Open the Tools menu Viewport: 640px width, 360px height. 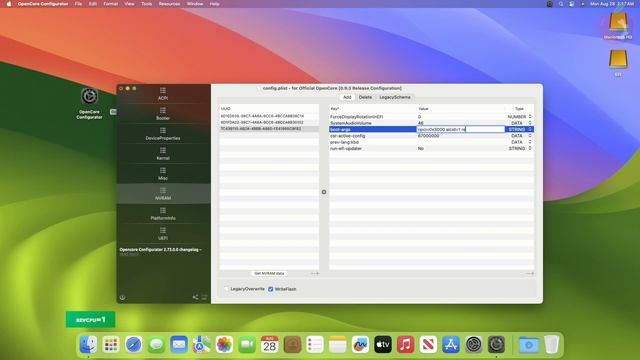click(x=146, y=4)
